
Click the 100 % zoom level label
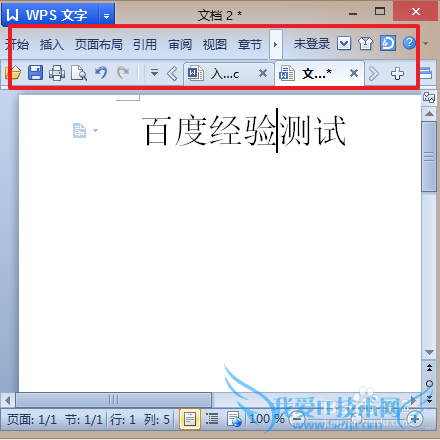[267, 419]
